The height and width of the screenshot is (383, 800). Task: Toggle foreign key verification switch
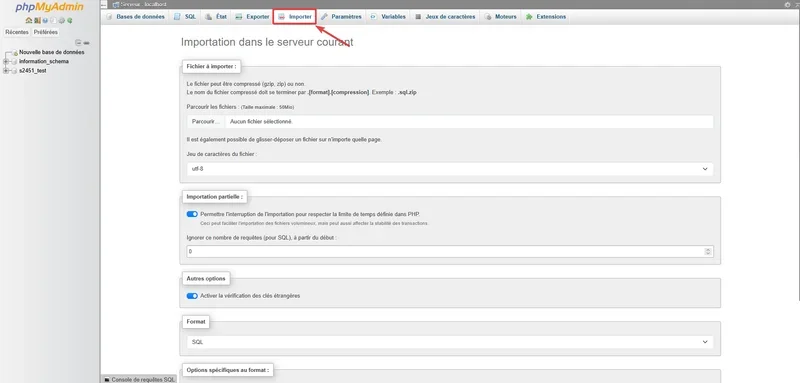tap(192, 296)
